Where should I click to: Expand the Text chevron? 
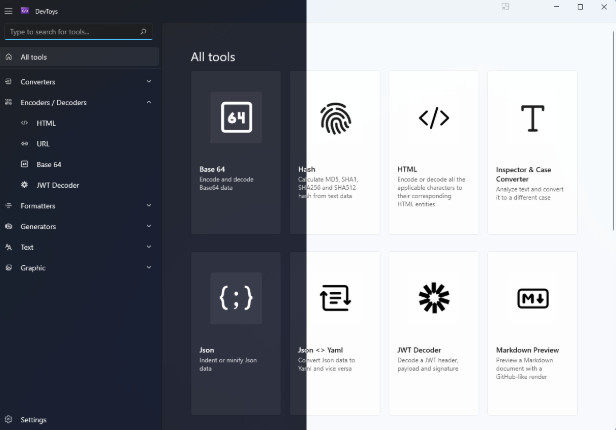pos(149,247)
